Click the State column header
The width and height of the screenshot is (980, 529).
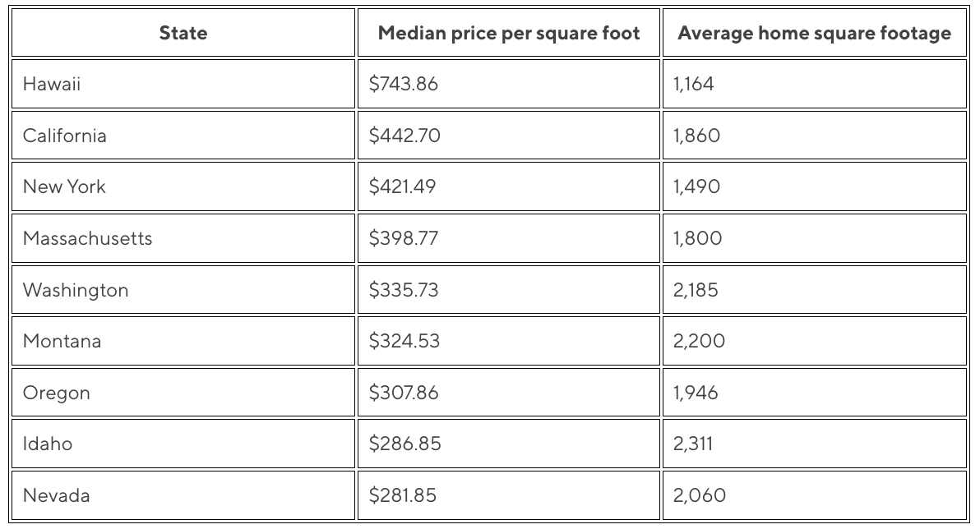(183, 33)
